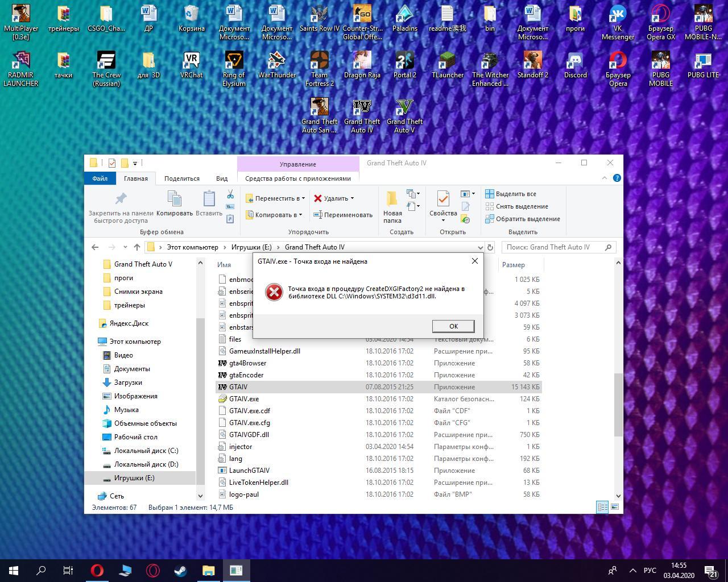
Task: Click the Delete (Удалить) red X icon
Action: pyautogui.click(x=318, y=198)
